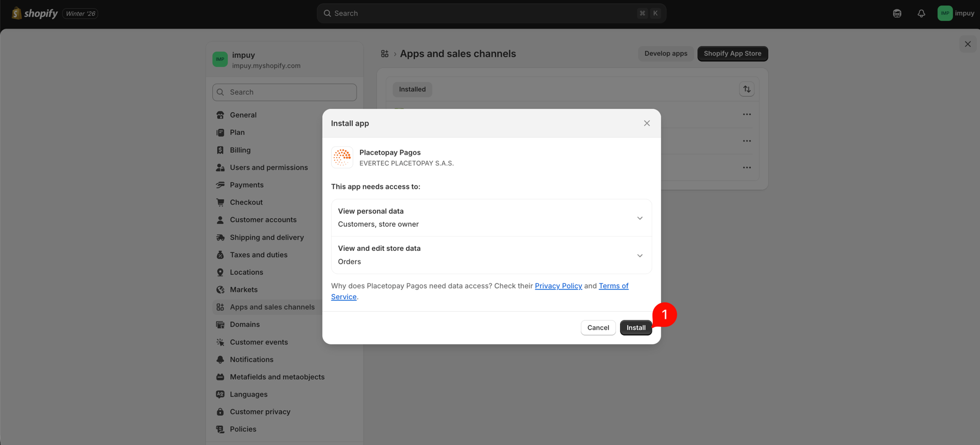This screenshot has height=445, width=980.
Task: Open the Shopify App Store button
Action: pyautogui.click(x=732, y=54)
